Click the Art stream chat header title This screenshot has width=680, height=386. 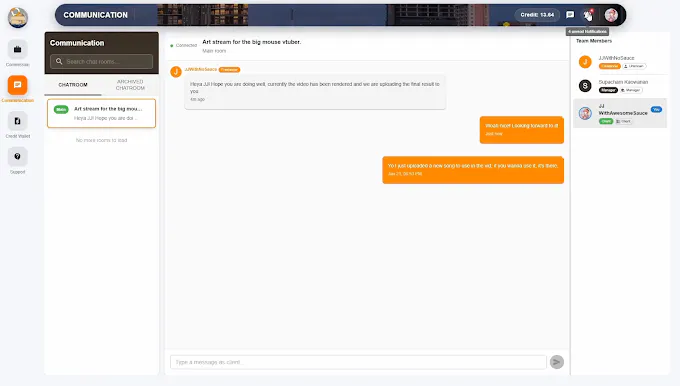click(252, 42)
